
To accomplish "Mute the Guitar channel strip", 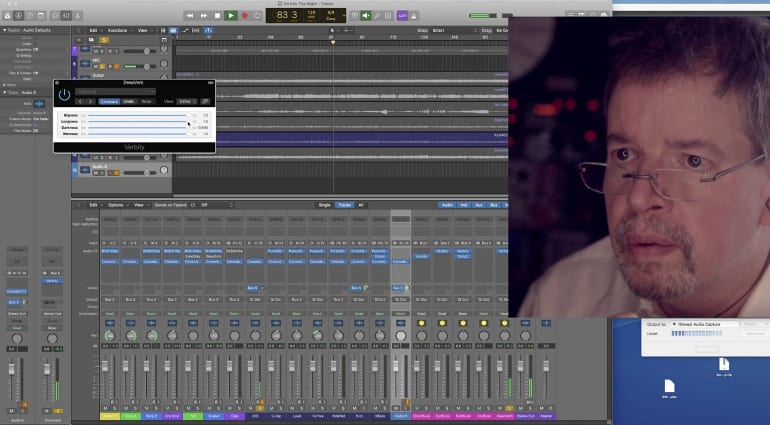I will click(272, 408).
